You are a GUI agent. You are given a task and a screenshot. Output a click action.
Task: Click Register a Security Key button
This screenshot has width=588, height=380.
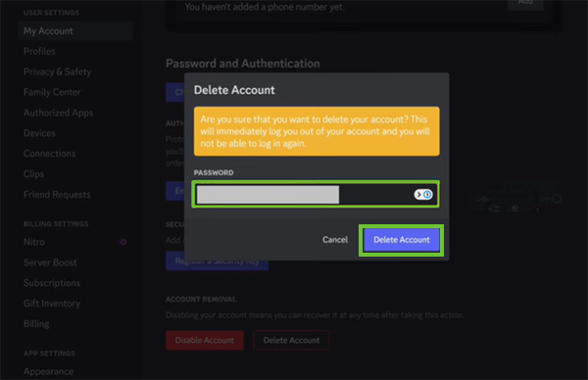click(218, 261)
